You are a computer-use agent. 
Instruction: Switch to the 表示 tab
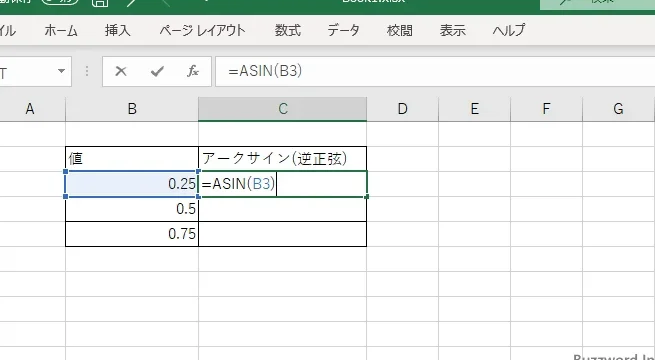pos(452,30)
